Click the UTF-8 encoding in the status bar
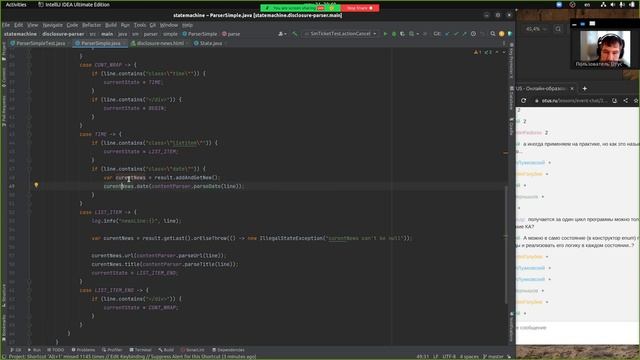This screenshot has height=360, width=640. tap(449, 357)
